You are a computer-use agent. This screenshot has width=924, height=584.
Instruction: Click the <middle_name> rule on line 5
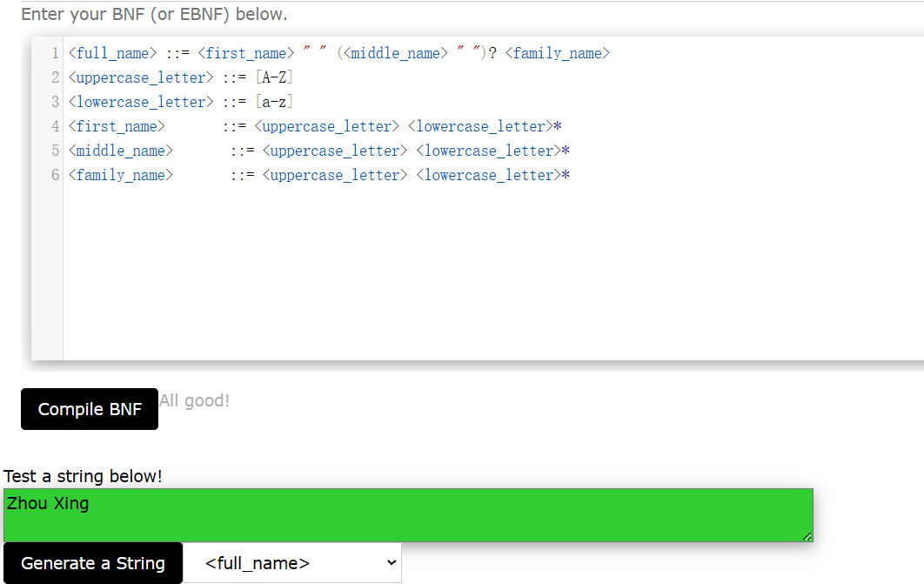(x=120, y=151)
